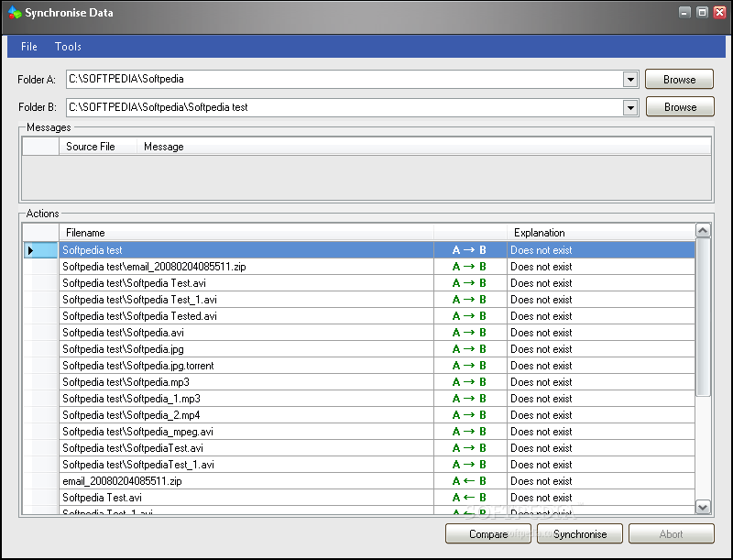This screenshot has width=733, height=560.
Task: Click 'Does not exist' for Softpedia_2.mp4 row
Action: pos(542,415)
